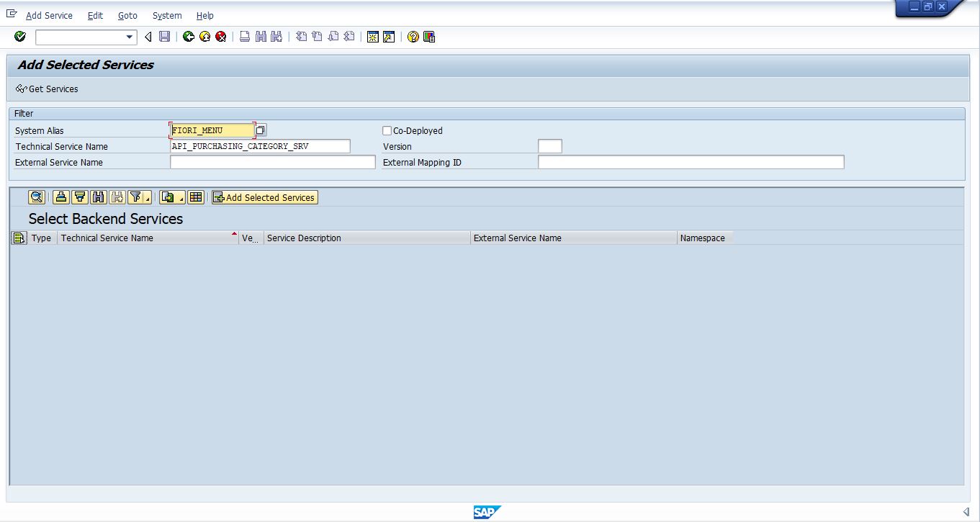Click the Previous Page icon
The width and height of the screenshot is (980, 522).
pyautogui.click(x=317, y=37)
